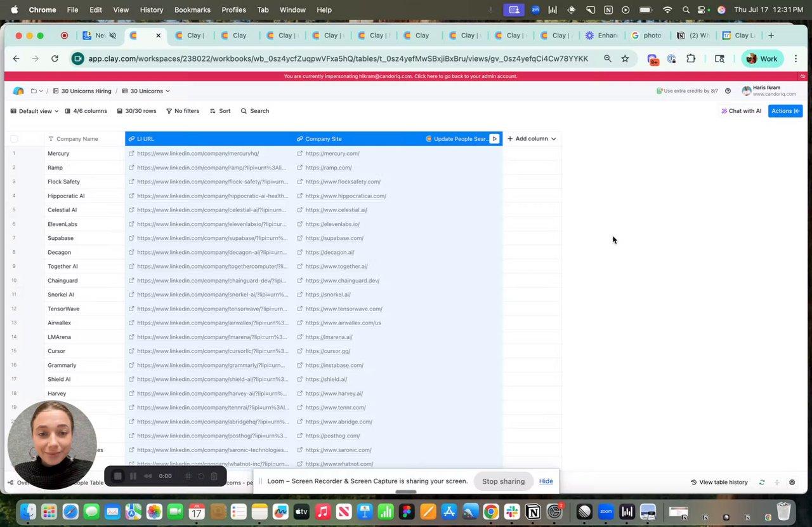
Task: Click the https://cursor.gg/ company site cell
Action: click(357, 351)
